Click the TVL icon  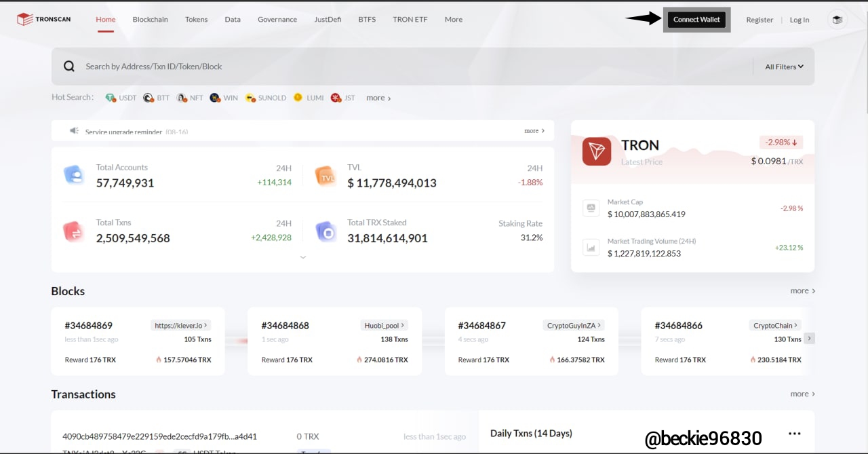(326, 176)
